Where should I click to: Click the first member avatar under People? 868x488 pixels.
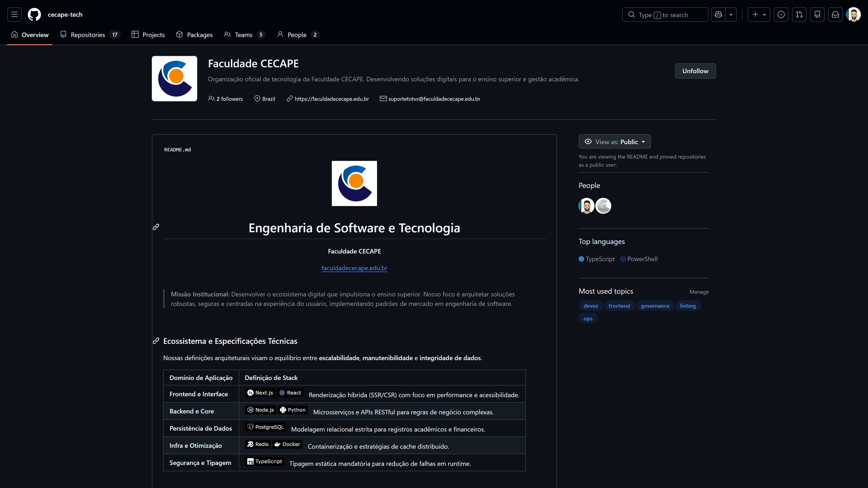[x=586, y=206]
